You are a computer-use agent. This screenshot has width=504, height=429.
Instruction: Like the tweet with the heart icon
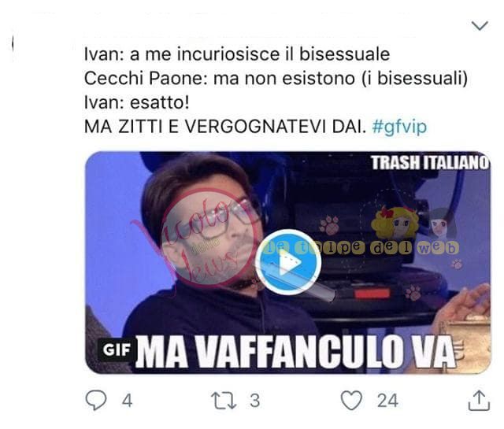tap(351, 400)
